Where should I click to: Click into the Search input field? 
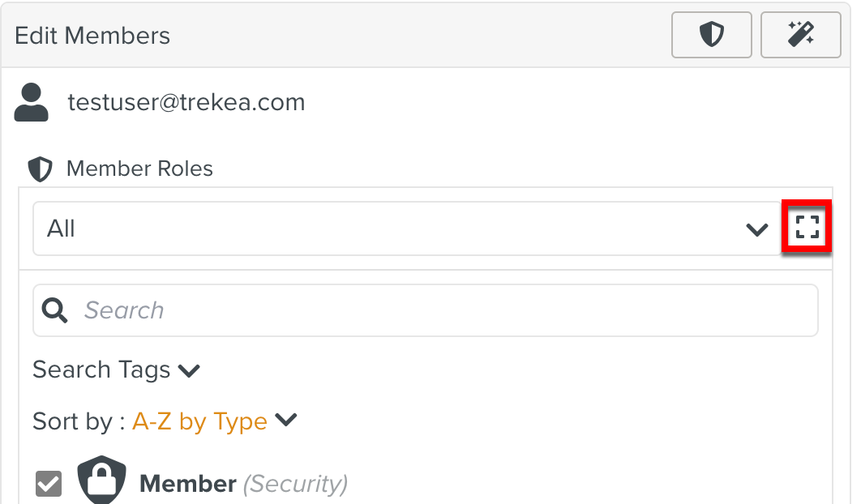coord(446,310)
